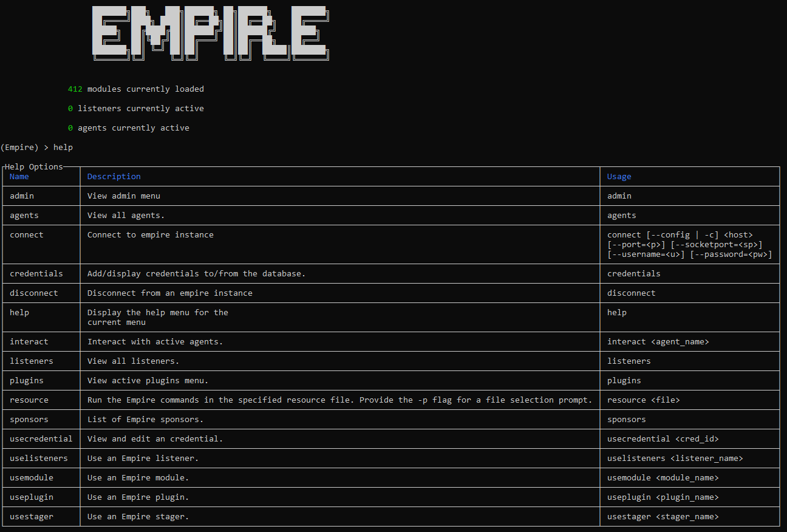Click "interact" in the Name column
Viewport: 787px width, 532px height.
29,342
